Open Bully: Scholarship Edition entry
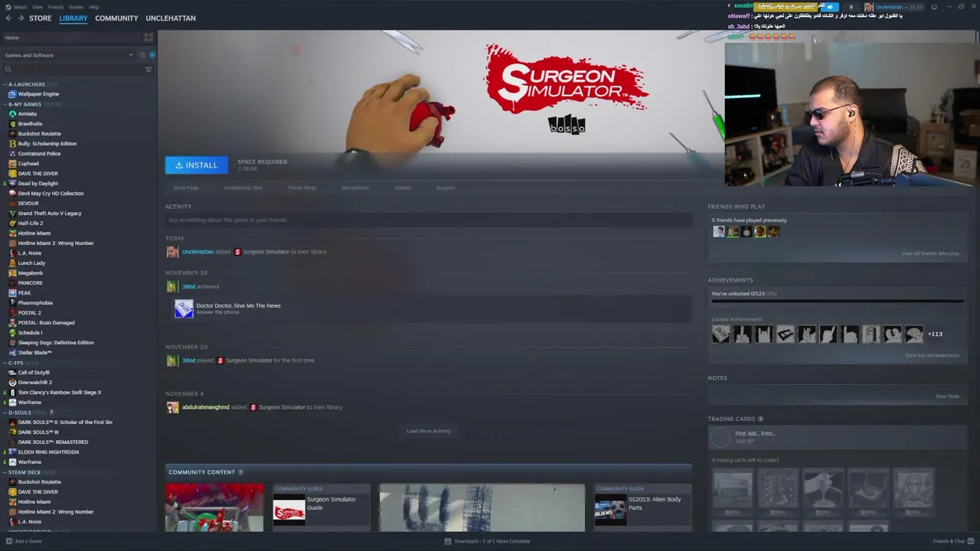This screenshot has width=980, height=551. (47, 144)
